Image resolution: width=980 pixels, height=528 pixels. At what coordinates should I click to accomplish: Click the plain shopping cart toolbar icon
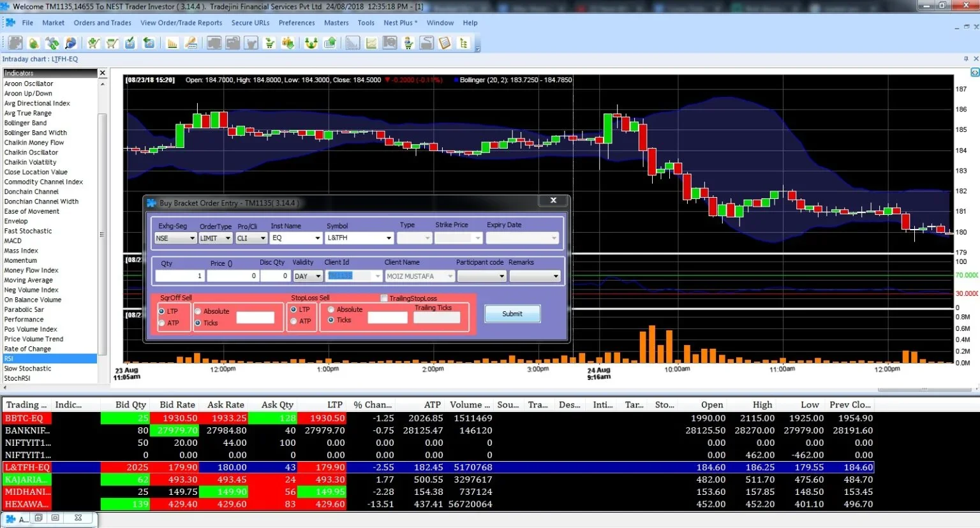coord(112,43)
